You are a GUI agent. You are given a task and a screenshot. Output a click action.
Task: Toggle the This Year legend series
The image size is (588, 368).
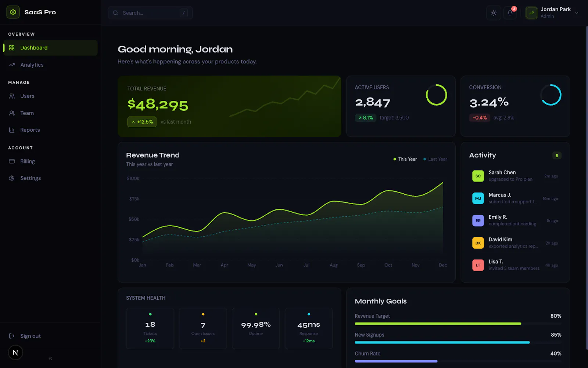pos(405,159)
